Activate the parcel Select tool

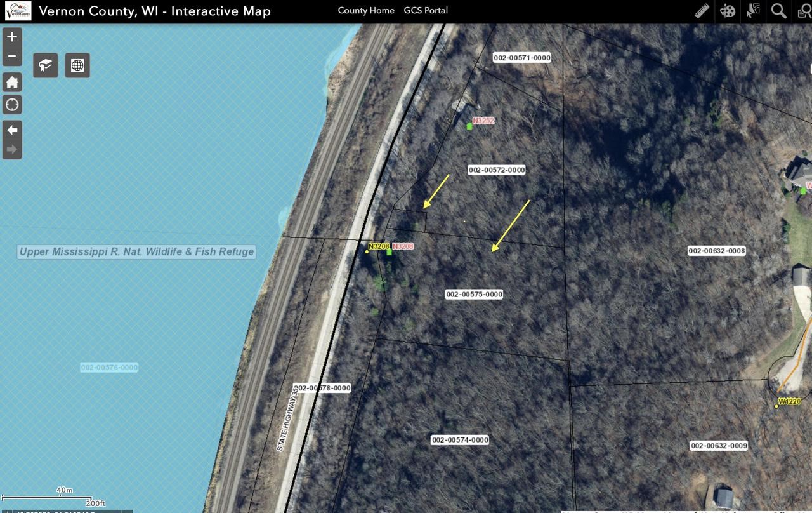[754, 11]
